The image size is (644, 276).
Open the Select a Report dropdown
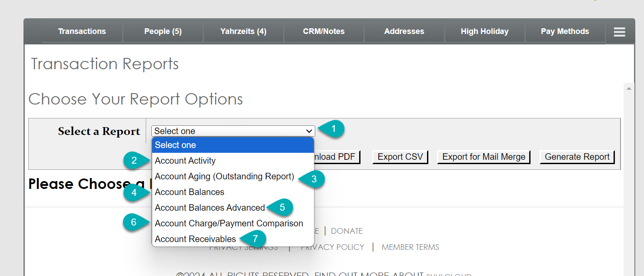233,131
